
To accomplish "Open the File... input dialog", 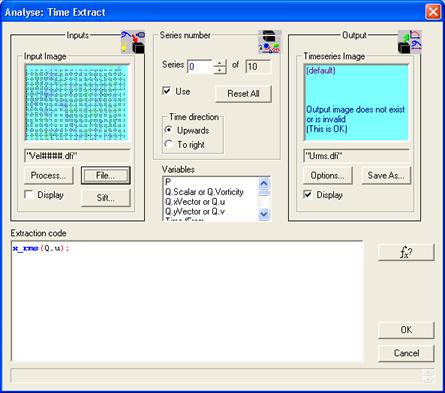I will pos(106,175).
